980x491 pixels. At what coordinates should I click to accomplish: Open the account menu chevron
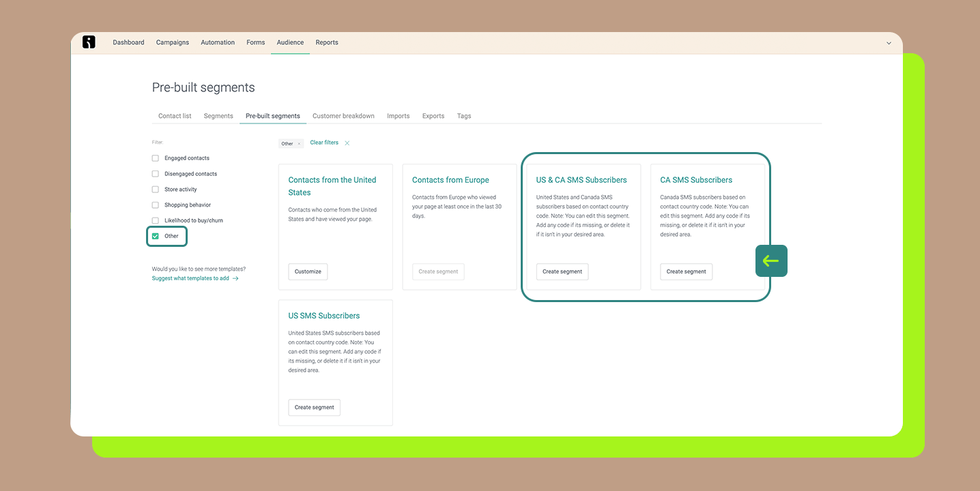[889, 43]
